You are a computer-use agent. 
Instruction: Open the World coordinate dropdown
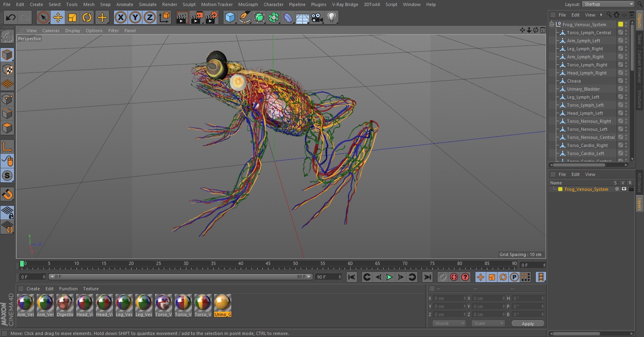[449, 323]
